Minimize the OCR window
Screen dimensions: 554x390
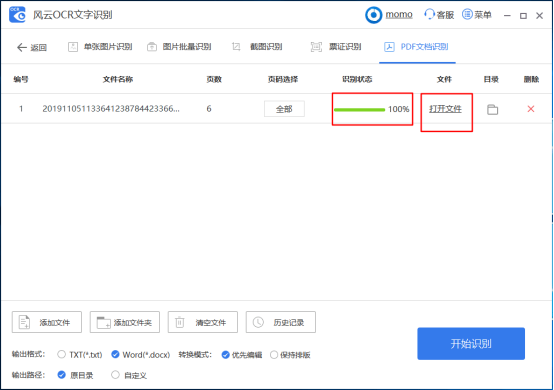click(x=507, y=16)
